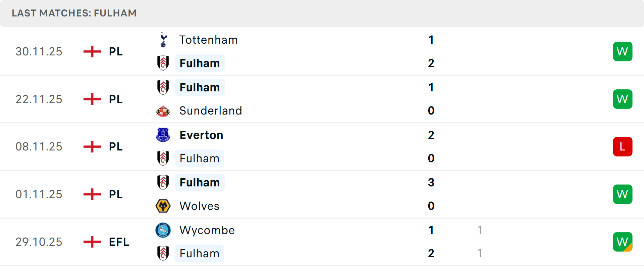Click the W badge for the Sunderland win

point(623,99)
